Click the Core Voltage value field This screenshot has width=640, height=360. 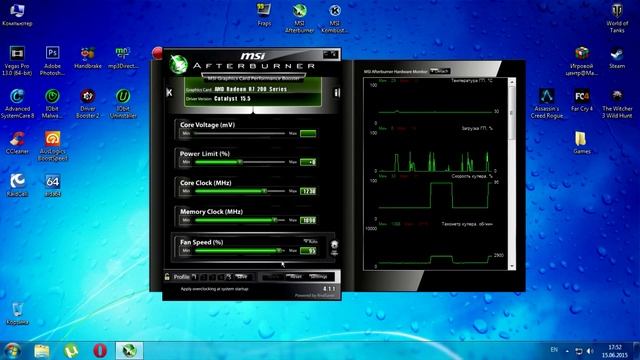click(x=308, y=133)
